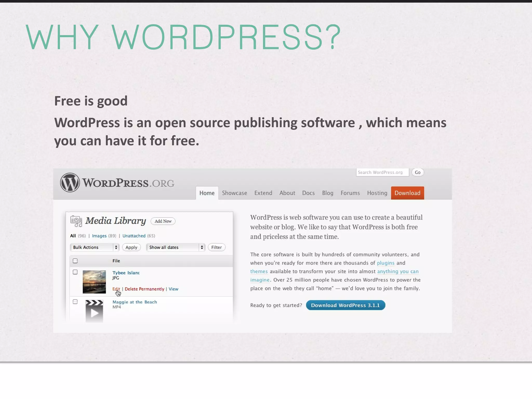Click the Filter button
Viewport: 532px width, 399px height.
click(217, 247)
